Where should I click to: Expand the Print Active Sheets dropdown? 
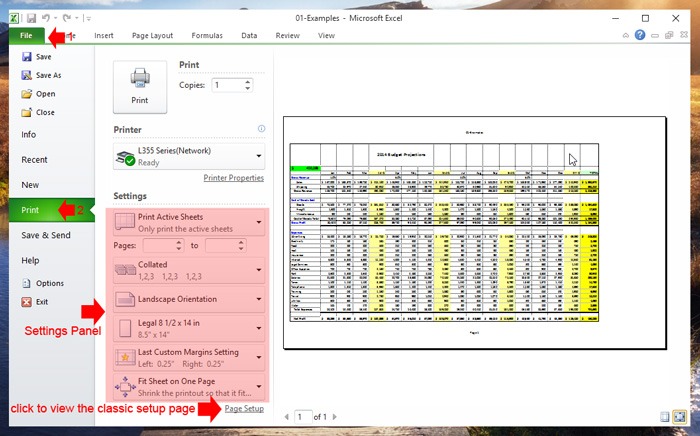click(189, 223)
